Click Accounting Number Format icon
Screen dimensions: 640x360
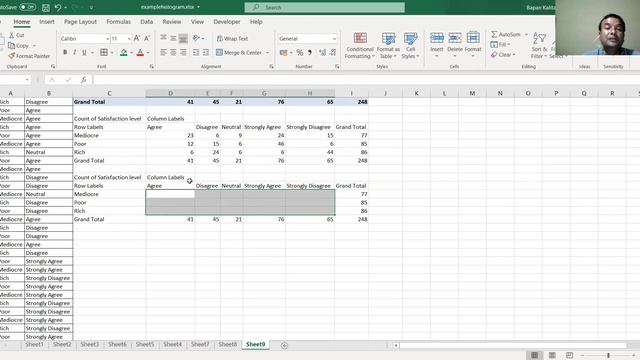click(x=284, y=53)
